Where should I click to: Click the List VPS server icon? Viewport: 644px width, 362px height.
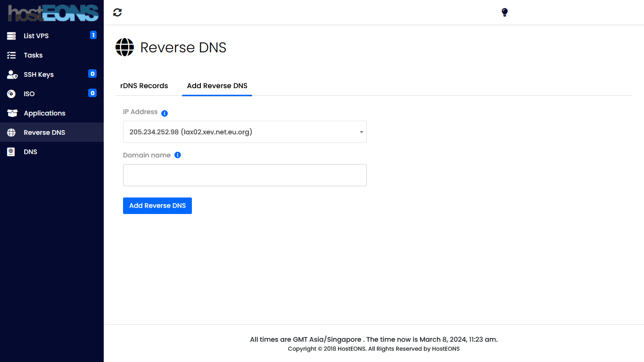pos(11,36)
